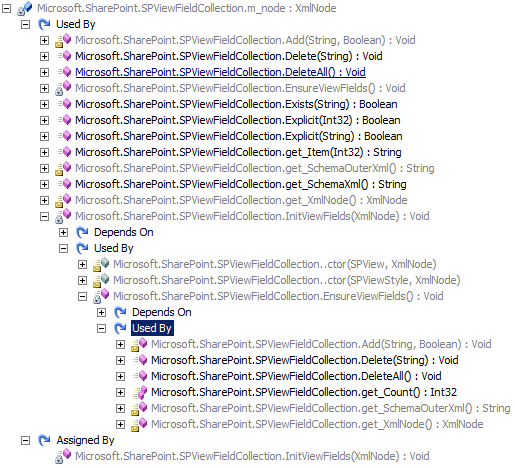Expand the first Add(String, Boolean) node

click(x=44, y=40)
